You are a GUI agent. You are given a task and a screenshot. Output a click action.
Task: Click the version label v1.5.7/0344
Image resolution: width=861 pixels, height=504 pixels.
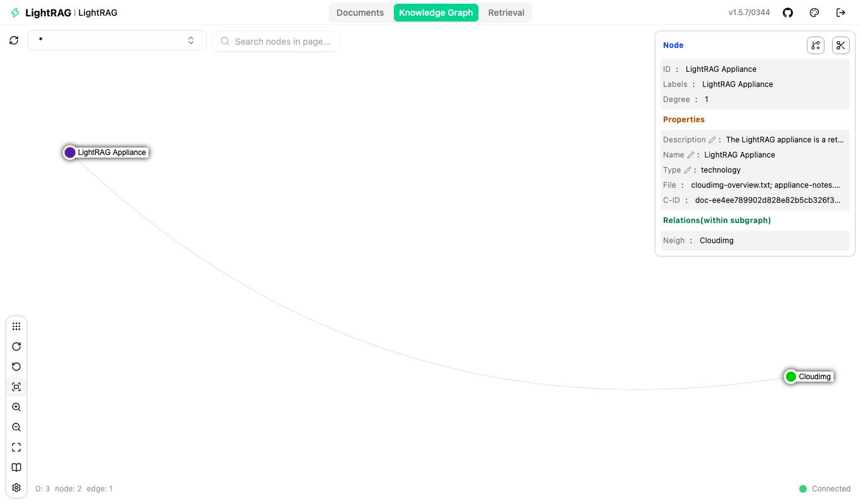pyautogui.click(x=749, y=13)
